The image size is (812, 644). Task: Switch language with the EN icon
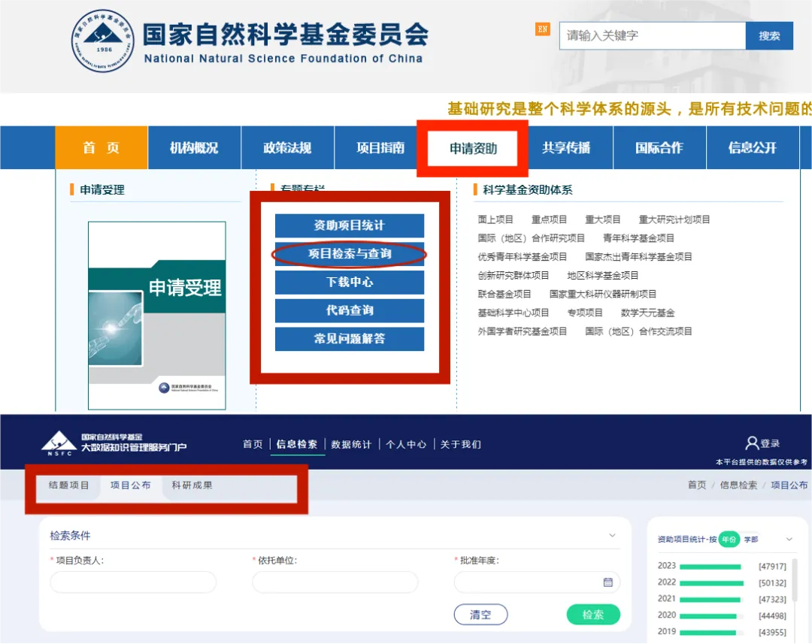542,29
